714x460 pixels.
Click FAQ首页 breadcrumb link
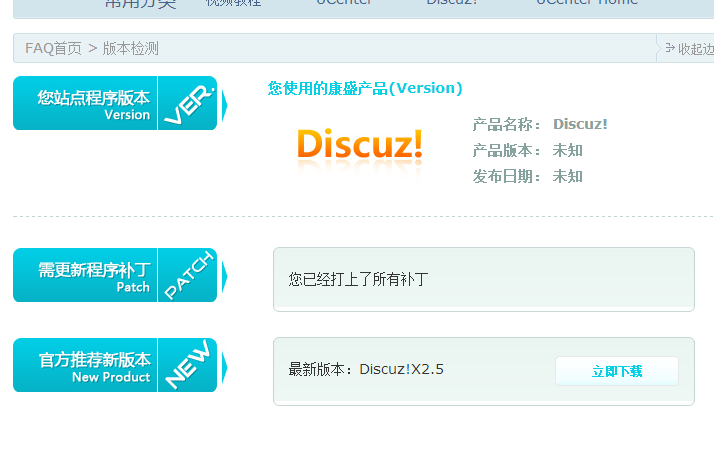[53, 48]
